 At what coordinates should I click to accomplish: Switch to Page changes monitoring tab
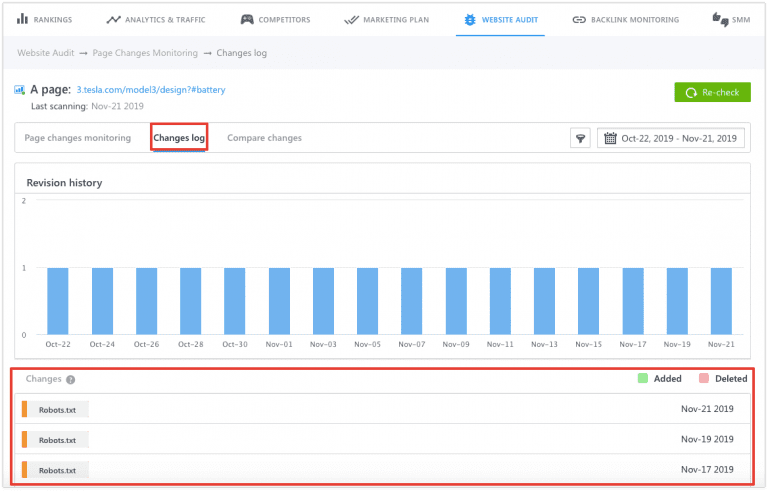(78, 138)
